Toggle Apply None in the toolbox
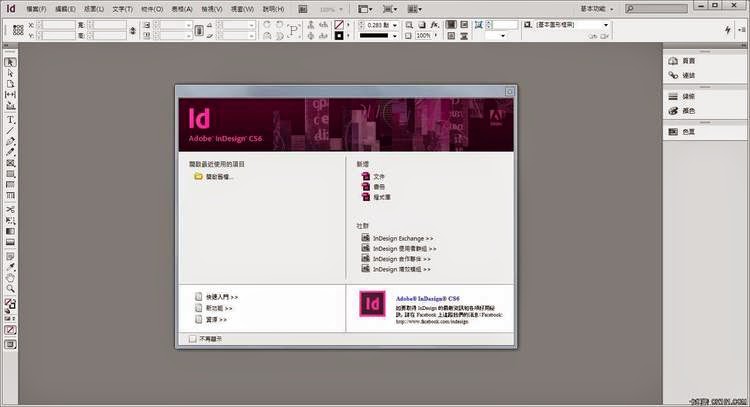750x407 pixels. (x=10, y=330)
